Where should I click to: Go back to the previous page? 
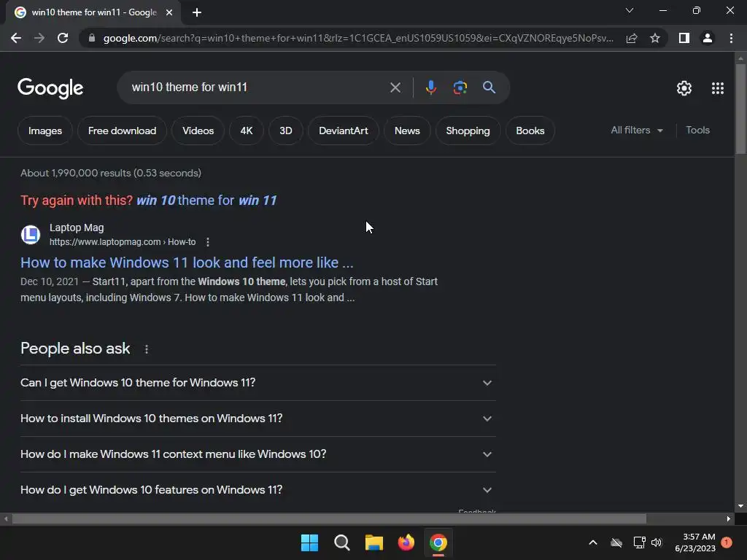(x=16, y=38)
